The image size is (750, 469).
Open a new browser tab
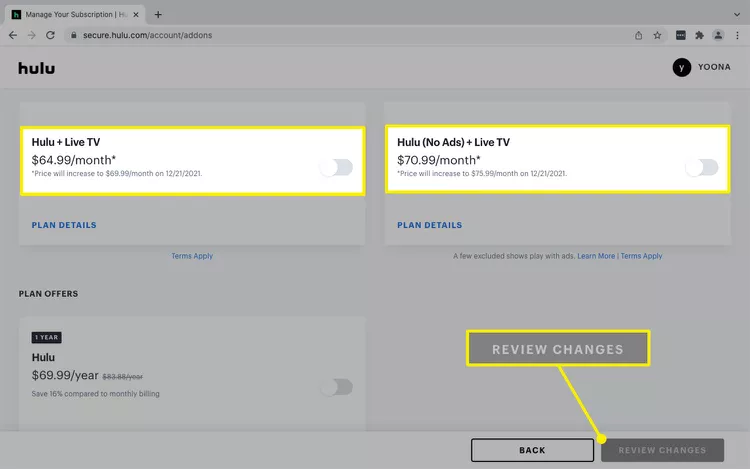[158, 15]
